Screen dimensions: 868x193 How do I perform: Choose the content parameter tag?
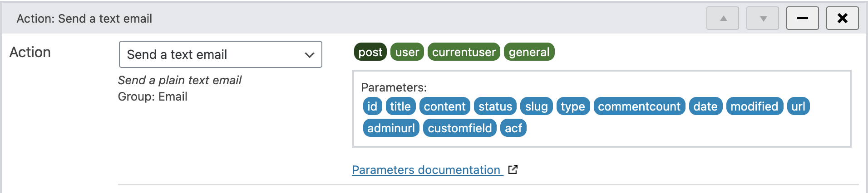(444, 106)
